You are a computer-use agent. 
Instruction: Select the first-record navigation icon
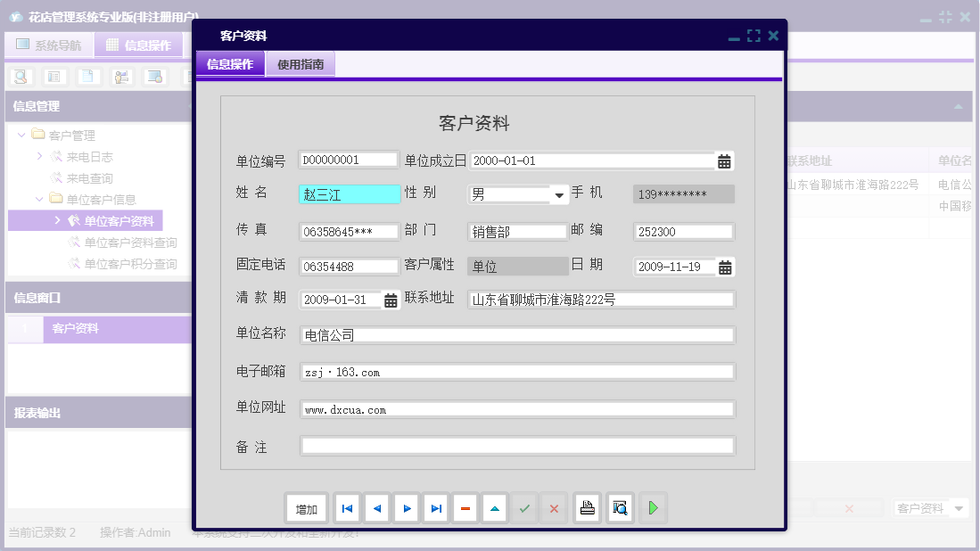tap(347, 508)
